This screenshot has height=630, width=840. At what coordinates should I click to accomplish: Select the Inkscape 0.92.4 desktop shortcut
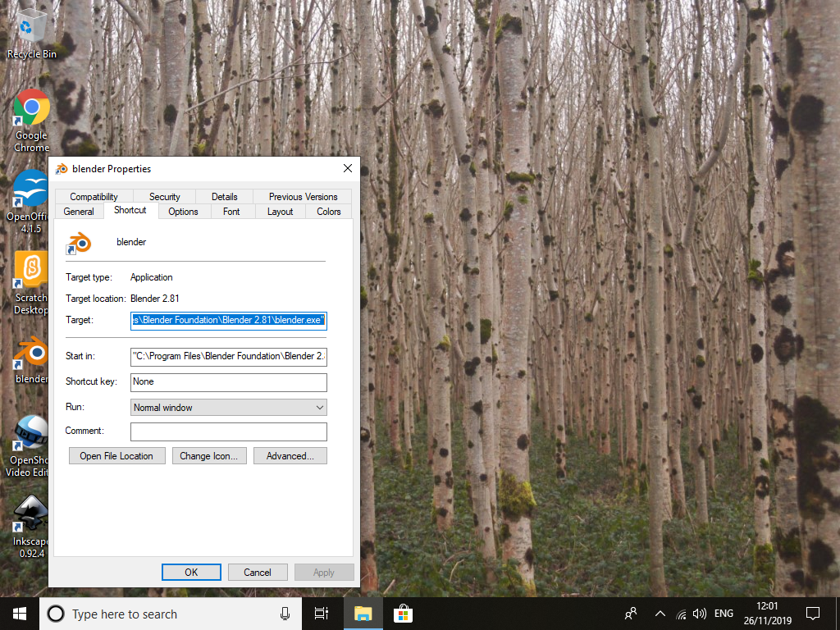30,527
